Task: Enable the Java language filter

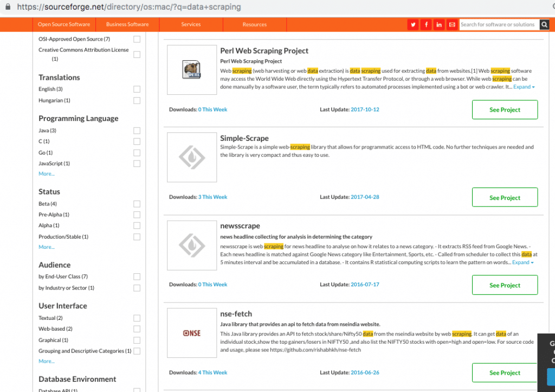Action: pos(137,131)
